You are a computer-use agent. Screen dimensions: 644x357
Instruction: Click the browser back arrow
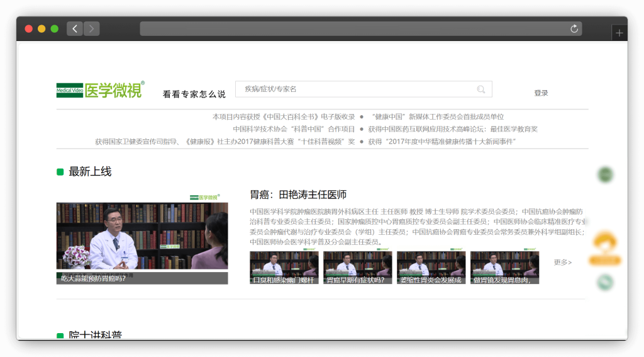click(75, 29)
